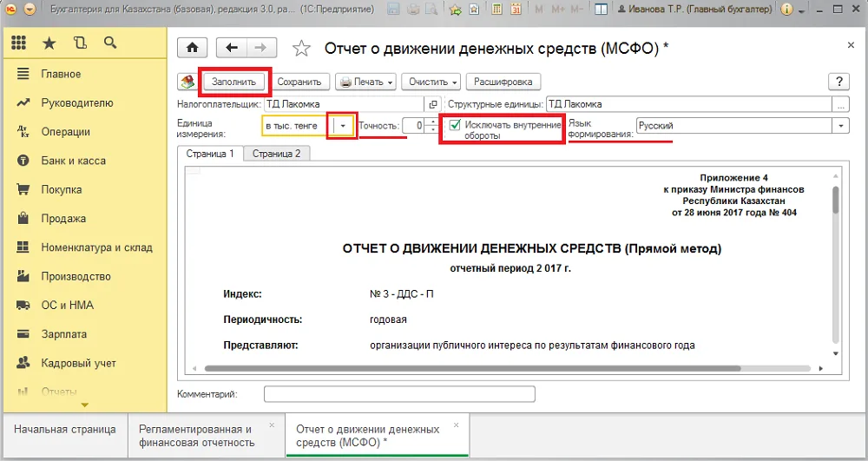Open the yellow information icon

(x=786, y=9)
